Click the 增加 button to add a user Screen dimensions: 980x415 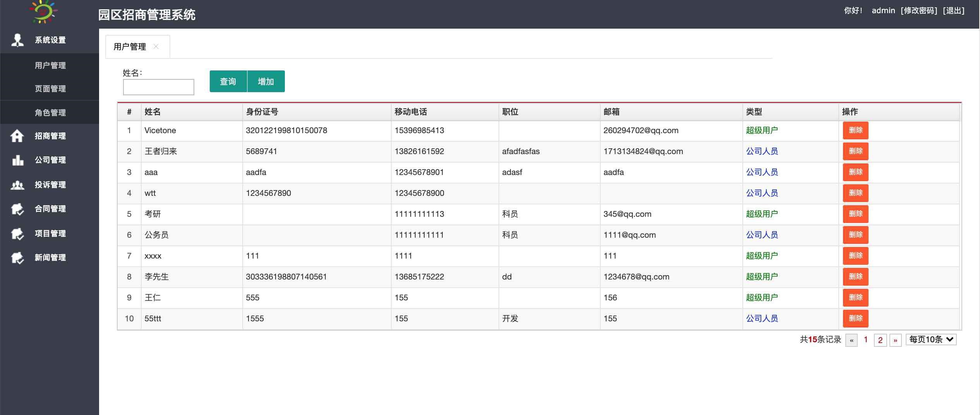click(266, 81)
